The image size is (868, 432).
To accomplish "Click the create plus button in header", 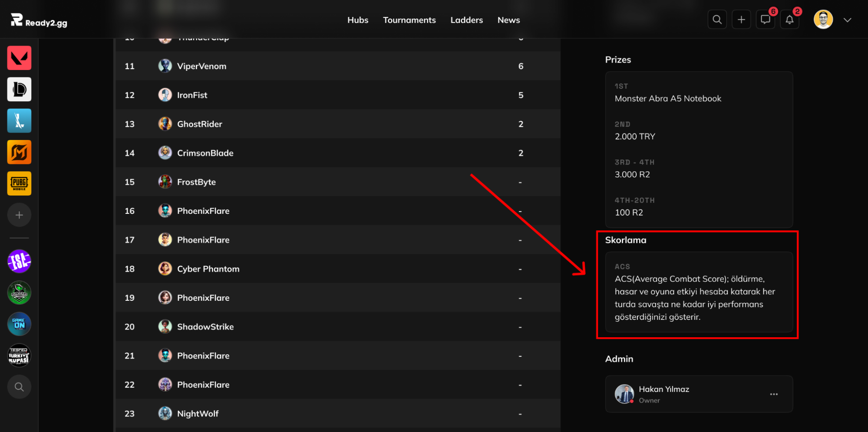I will click(x=741, y=20).
